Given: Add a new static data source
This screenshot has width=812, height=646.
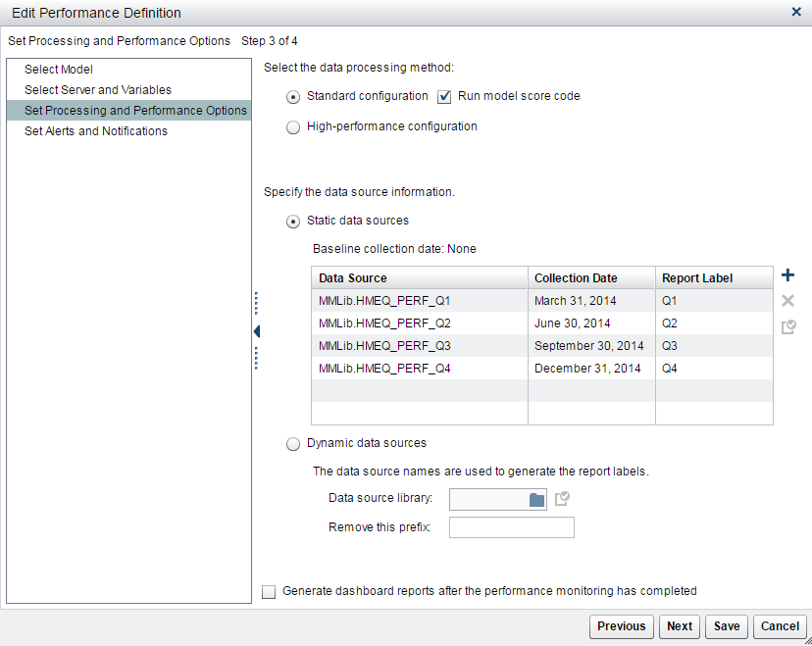Looking at the screenshot, I should pos(787,275).
